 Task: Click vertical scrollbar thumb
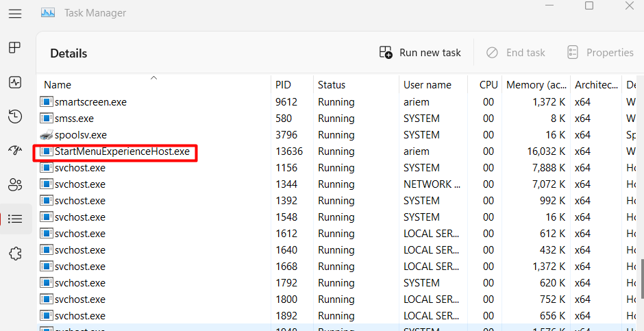[641, 278]
